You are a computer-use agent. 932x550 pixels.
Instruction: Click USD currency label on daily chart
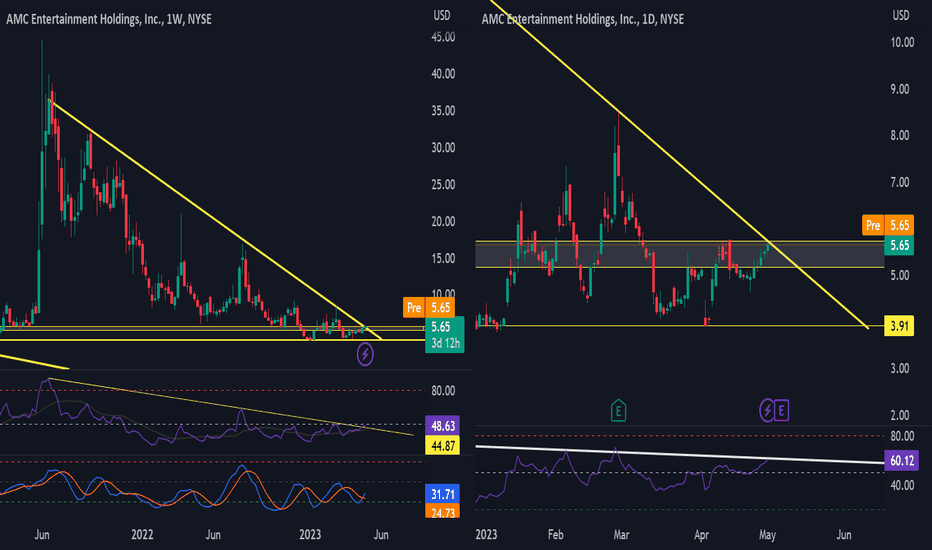(900, 15)
